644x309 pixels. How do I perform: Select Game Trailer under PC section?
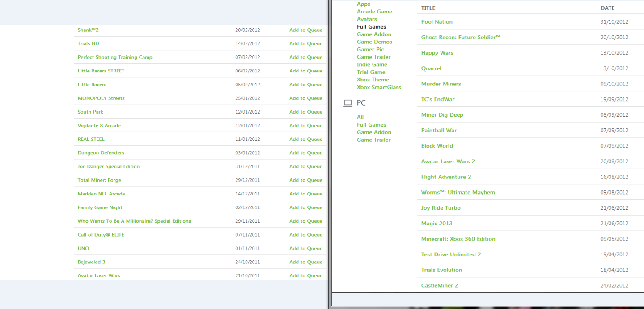click(x=373, y=140)
